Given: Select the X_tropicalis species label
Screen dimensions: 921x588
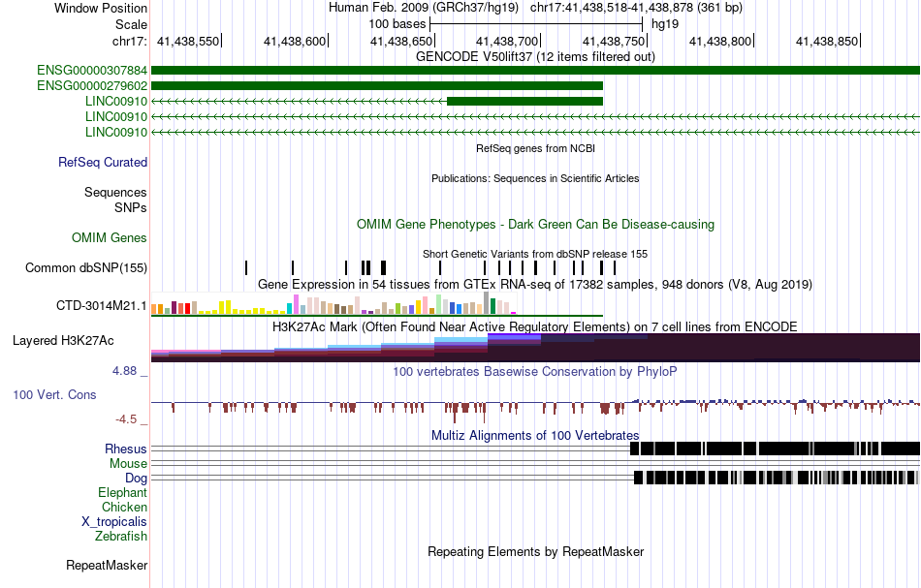Looking at the screenshot, I should [114, 522].
